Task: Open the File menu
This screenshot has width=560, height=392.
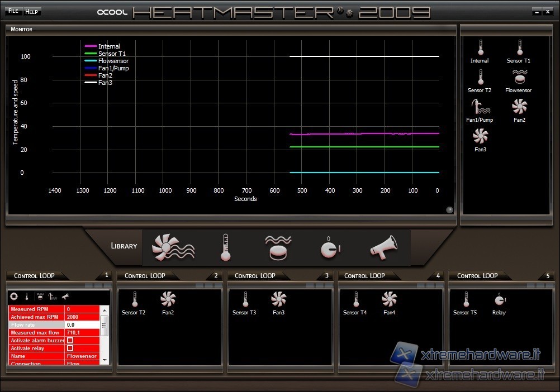Action: pyautogui.click(x=13, y=11)
